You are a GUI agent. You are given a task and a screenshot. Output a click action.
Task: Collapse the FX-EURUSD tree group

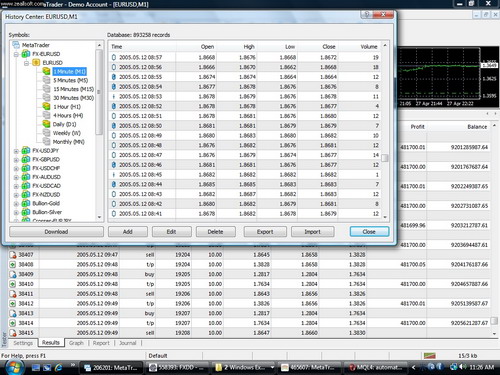pyautogui.click(x=16, y=54)
